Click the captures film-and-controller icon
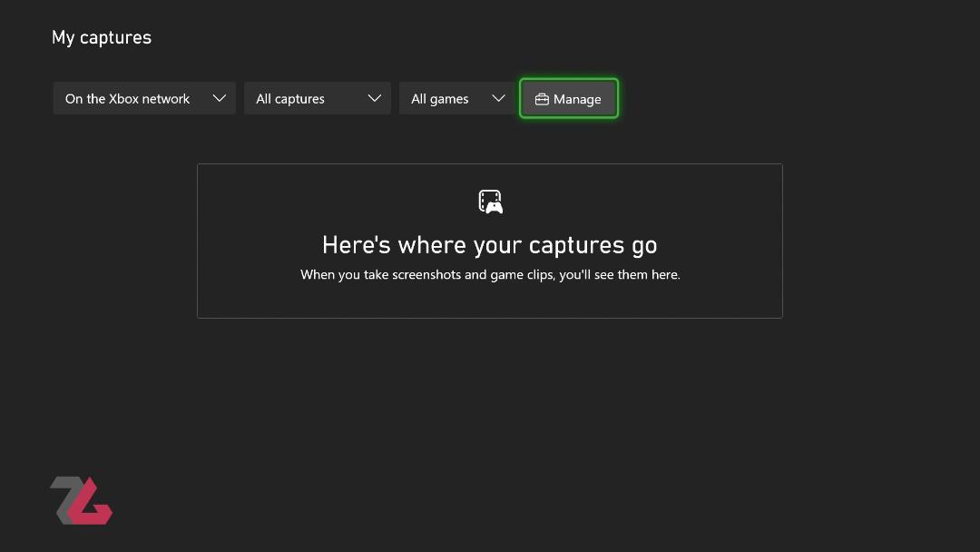 [x=491, y=202]
